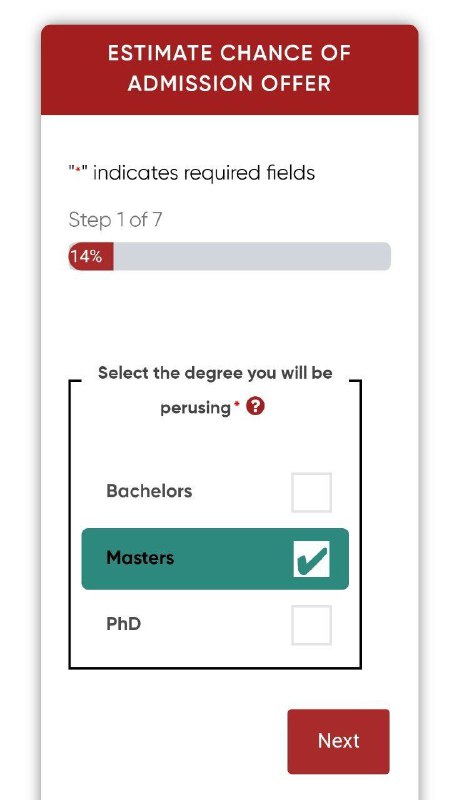Click empty space below PhD inside degree box
Viewport: 459px width, 800px height.
(x=215, y=656)
